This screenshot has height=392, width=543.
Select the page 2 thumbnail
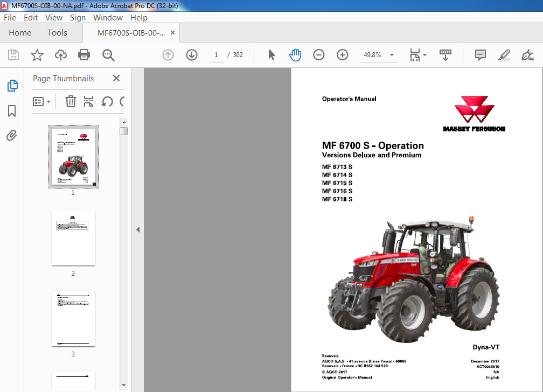pyautogui.click(x=73, y=238)
